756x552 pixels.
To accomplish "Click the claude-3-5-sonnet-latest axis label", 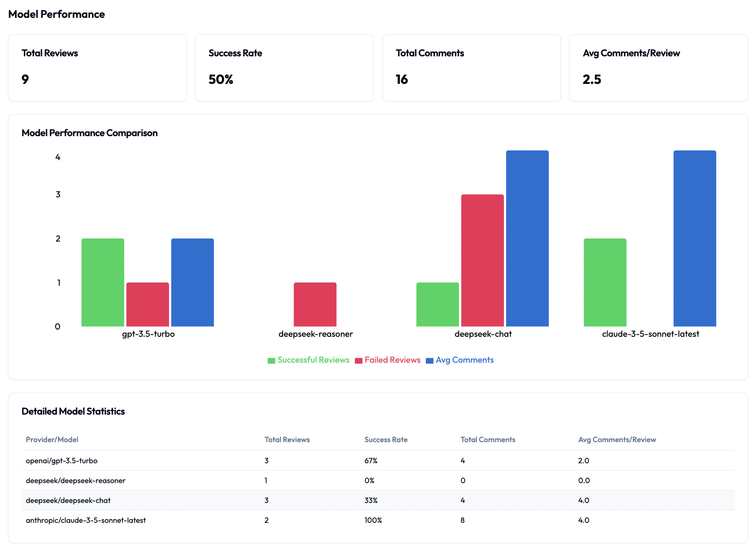I will tap(651, 334).
